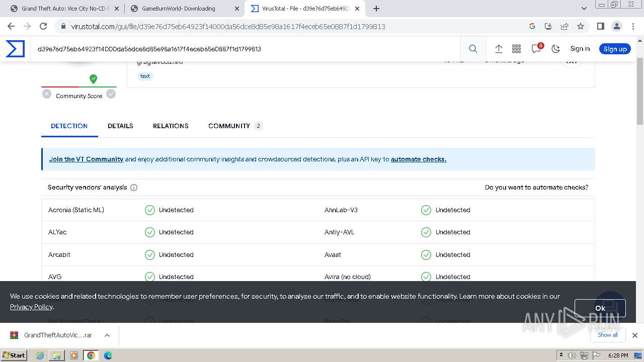Image resolution: width=644 pixels, height=362 pixels.
Task: Click the hash search input field
Action: pos(245,49)
